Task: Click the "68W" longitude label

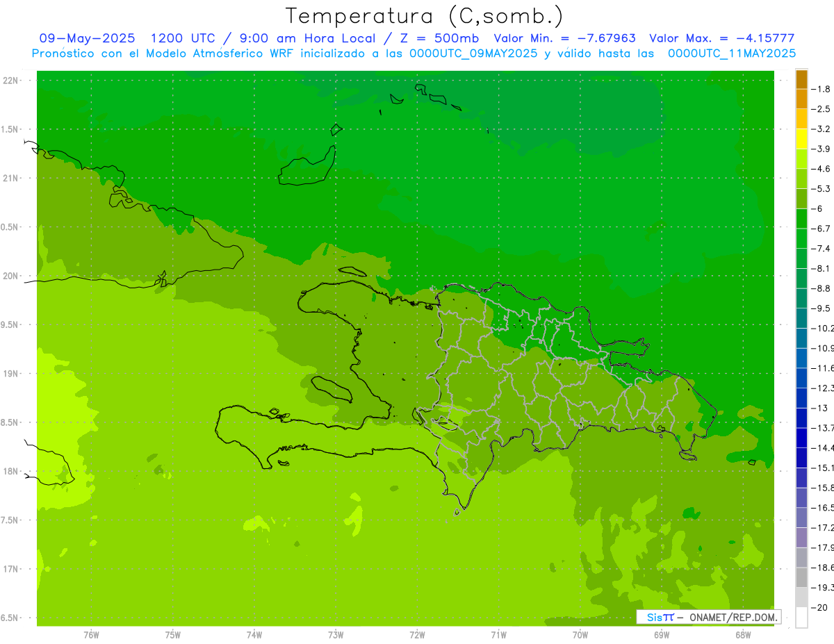Action: pos(743,634)
